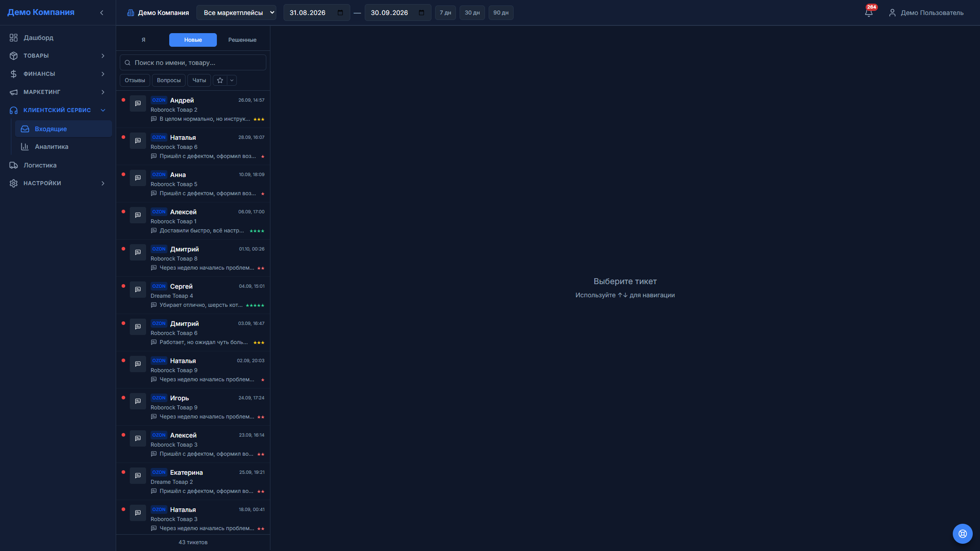
Task: Switch to the Я tab
Action: 143,40
